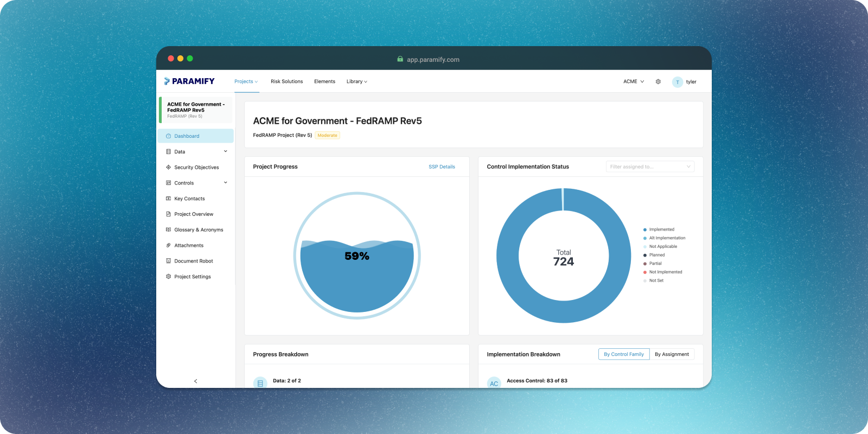Click the Project Progress heading

[x=276, y=167]
